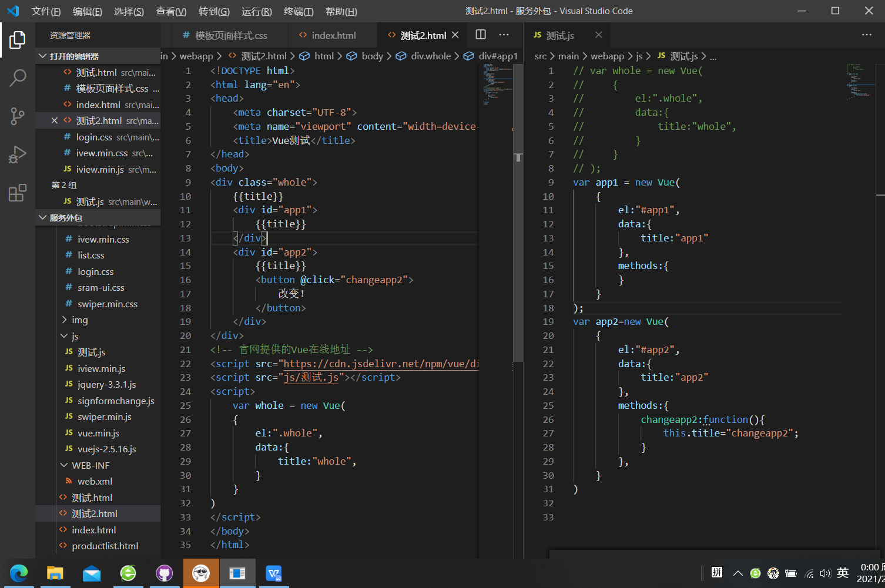Image resolution: width=885 pixels, height=588 pixels.
Task: Launch Microsoft Edge from the taskbar
Action: 19,573
